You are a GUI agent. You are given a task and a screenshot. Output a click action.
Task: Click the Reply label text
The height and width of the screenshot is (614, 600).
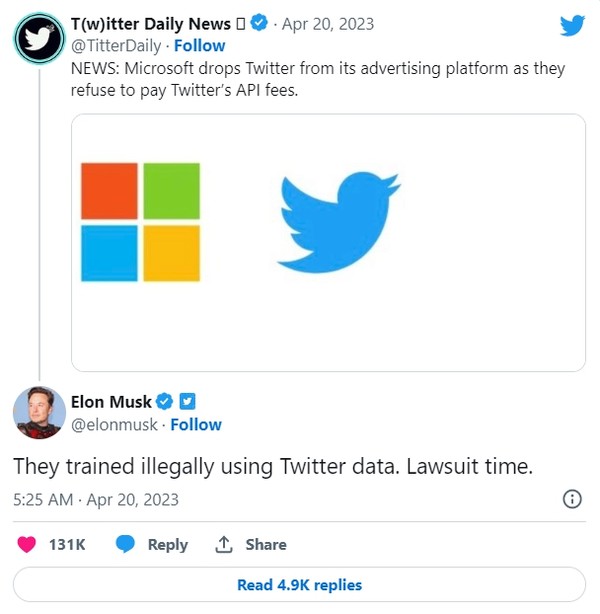click(x=167, y=544)
